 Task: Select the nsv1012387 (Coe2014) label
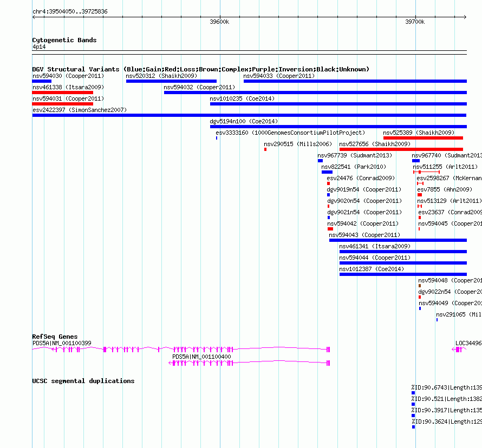pos(372,269)
